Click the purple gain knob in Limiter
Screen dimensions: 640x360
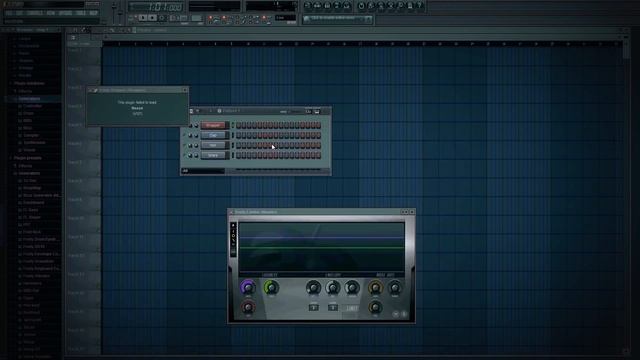pyautogui.click(x=247, y=287)
